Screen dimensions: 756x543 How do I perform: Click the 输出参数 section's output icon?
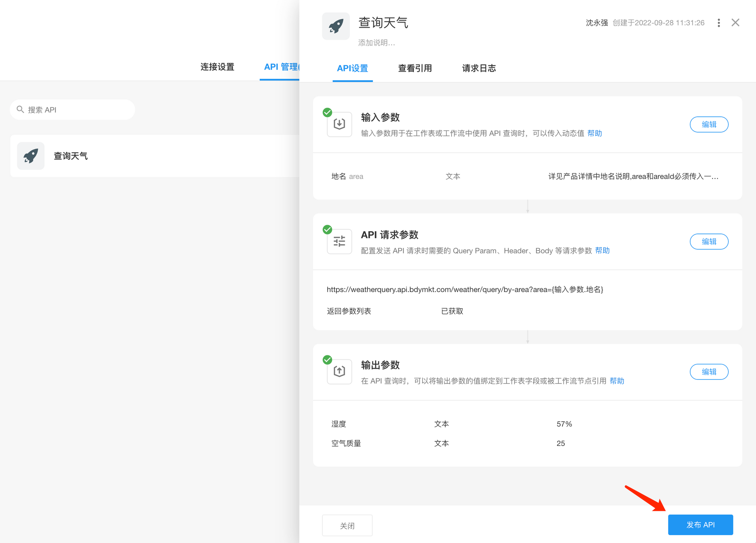tap(339, 371)
